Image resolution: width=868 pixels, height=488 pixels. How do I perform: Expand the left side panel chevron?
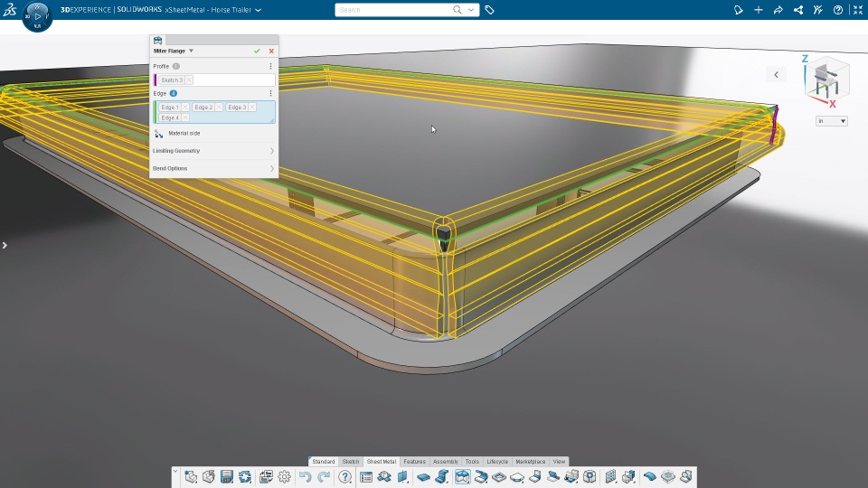[5, 245]
